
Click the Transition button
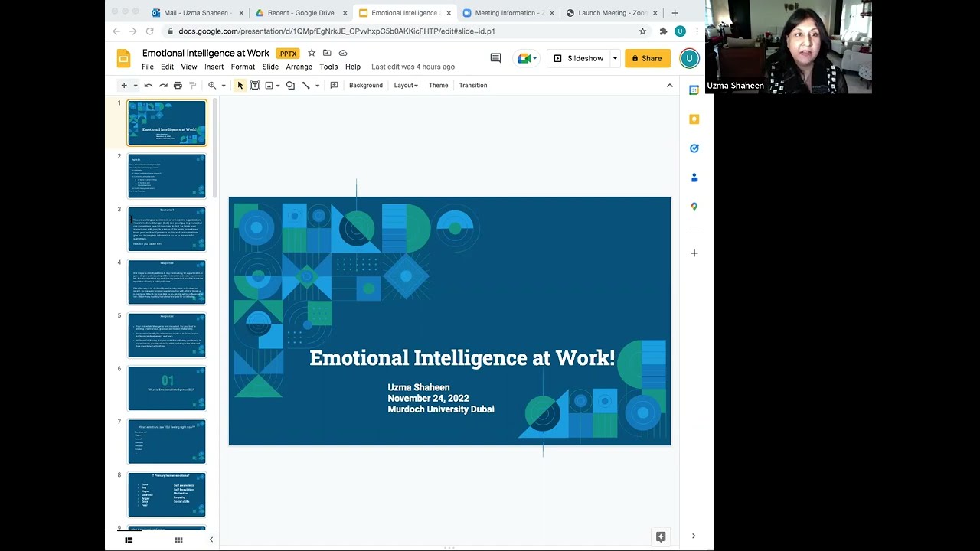point(473,86)
